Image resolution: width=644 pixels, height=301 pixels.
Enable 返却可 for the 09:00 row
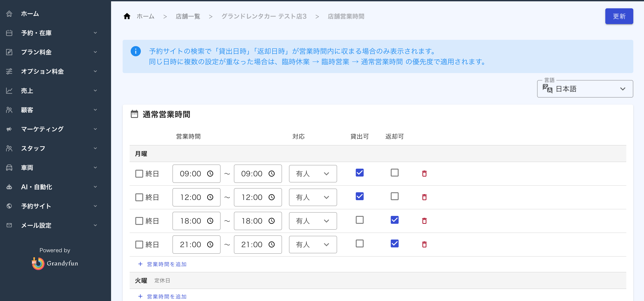(x=395, y=173)
